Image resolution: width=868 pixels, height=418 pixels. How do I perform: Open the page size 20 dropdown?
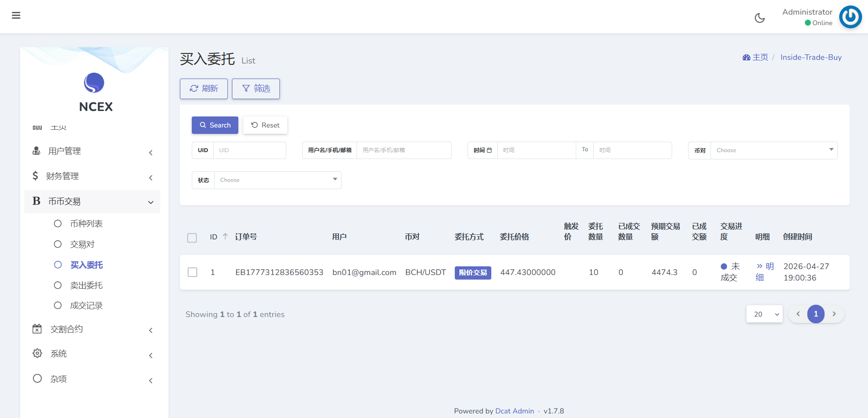point(764,314)
